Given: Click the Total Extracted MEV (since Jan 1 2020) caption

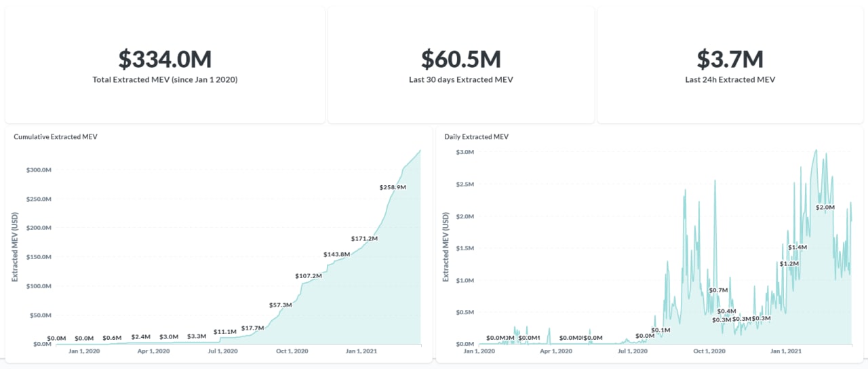Looking at the screenshot, I should pyautogui.click(x=165, y=79).
